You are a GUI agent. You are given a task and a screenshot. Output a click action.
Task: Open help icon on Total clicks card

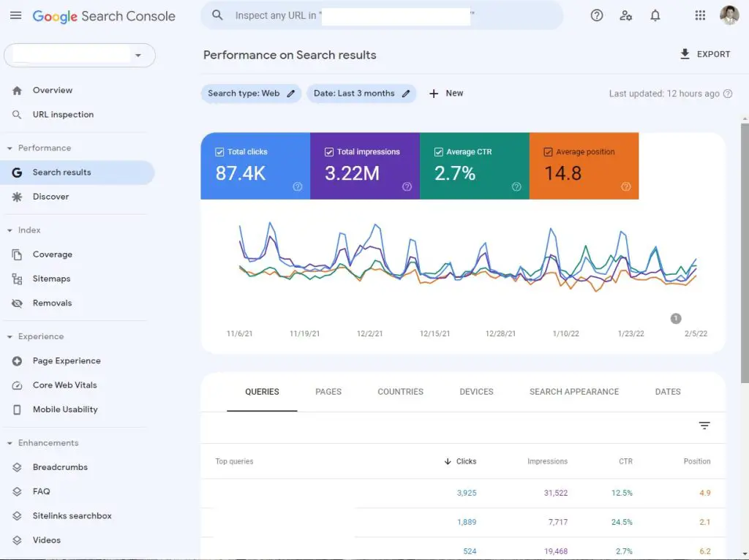click(298, 186)
